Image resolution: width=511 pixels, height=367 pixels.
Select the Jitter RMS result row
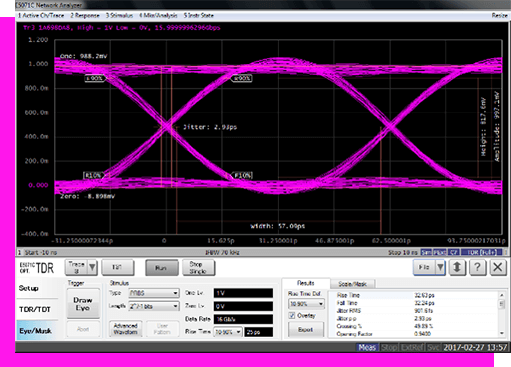coord(413,311)
